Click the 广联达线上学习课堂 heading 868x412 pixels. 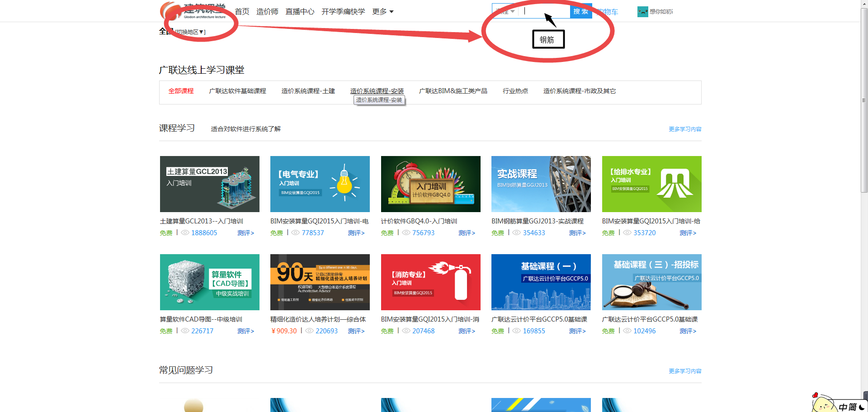[x=202, y=70]
